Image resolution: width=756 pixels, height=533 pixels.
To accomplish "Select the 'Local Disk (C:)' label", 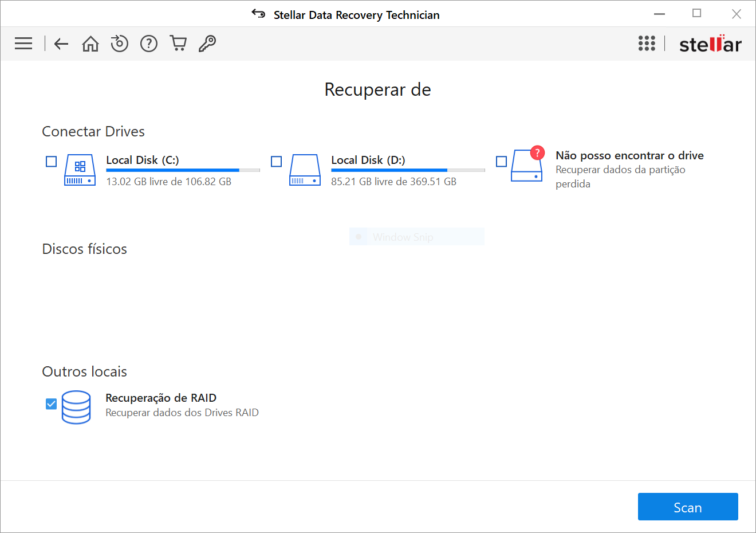I will pyautogui.click(x=143, y=160).
